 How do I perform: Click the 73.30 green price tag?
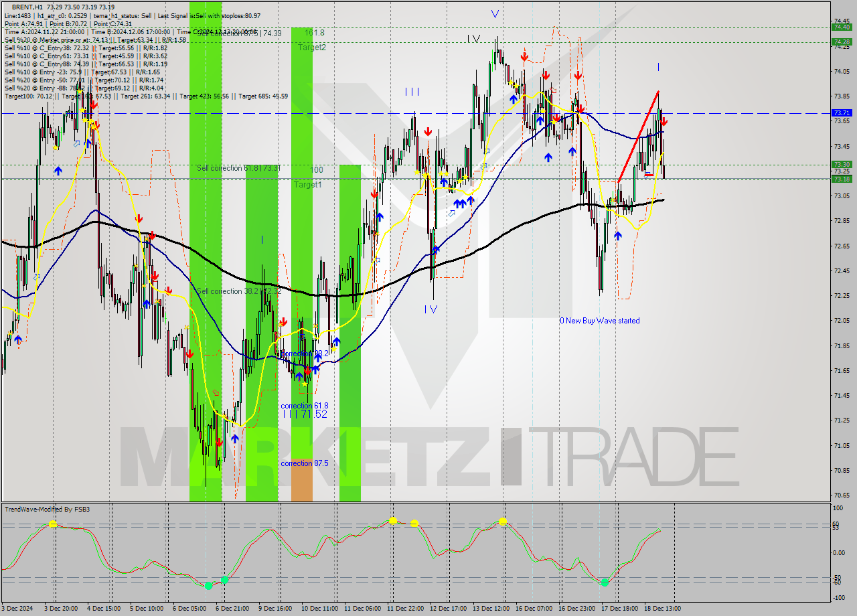[x=842, y=164]
